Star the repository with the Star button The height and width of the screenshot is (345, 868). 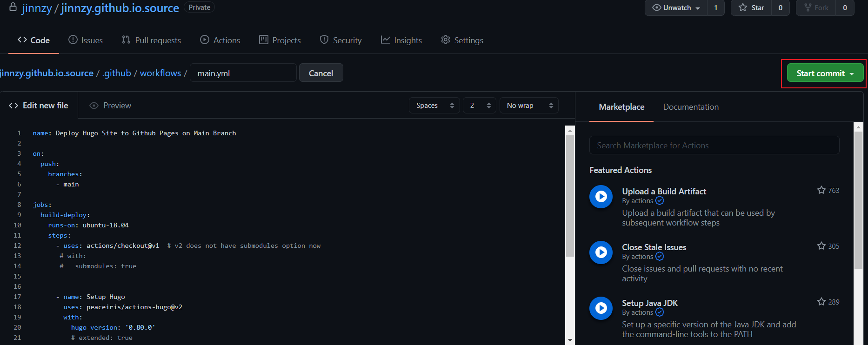tap(751, 8)
